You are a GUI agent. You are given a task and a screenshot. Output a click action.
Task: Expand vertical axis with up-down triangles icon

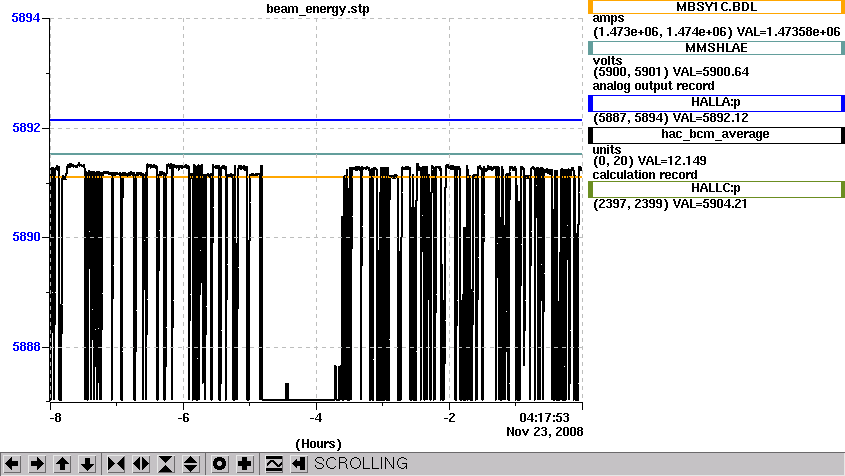click(x=191, y=464)
